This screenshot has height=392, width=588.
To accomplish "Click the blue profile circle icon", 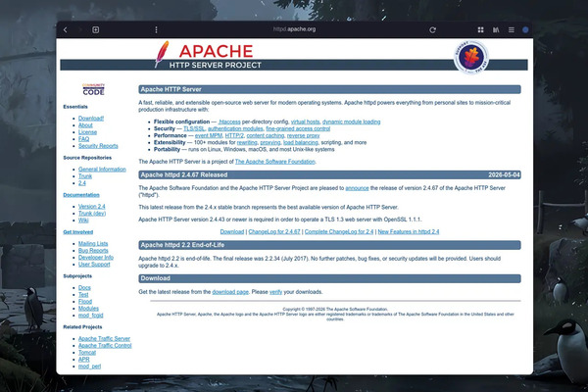I will (x=525, y=29).
